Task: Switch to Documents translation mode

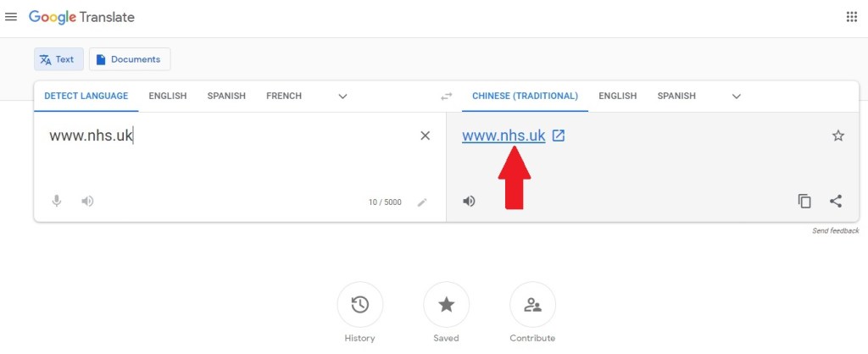Action: coord(130,59)
